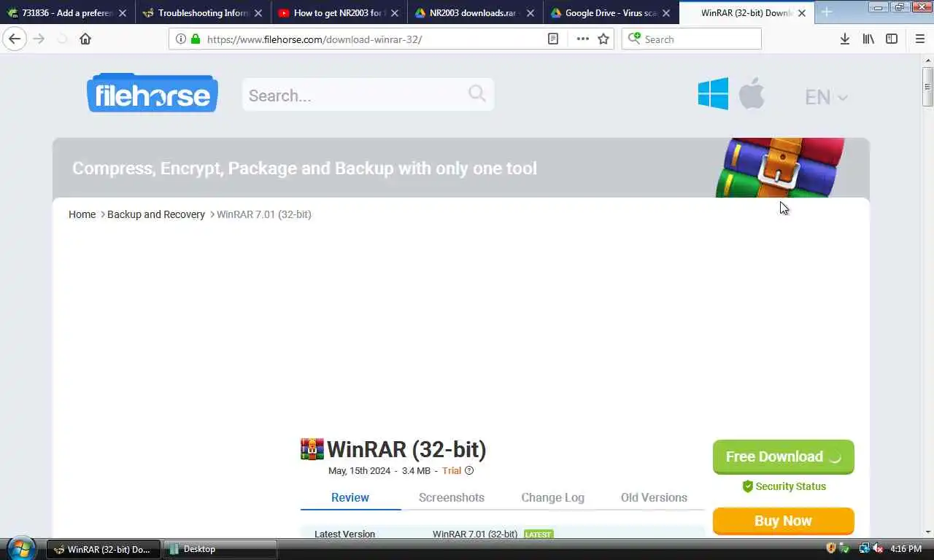Open the Screenshots tab
934x560 pixels.
point(452,497)
